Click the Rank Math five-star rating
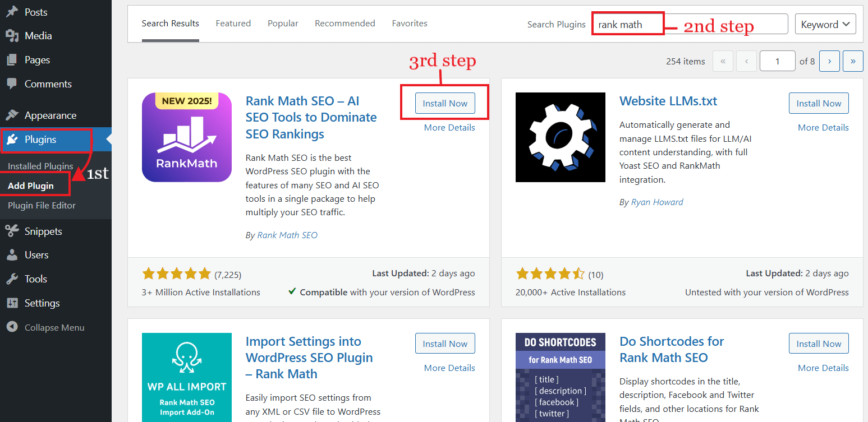The width and height of the screenshot is (868, 422). click(x=177, y=274)
